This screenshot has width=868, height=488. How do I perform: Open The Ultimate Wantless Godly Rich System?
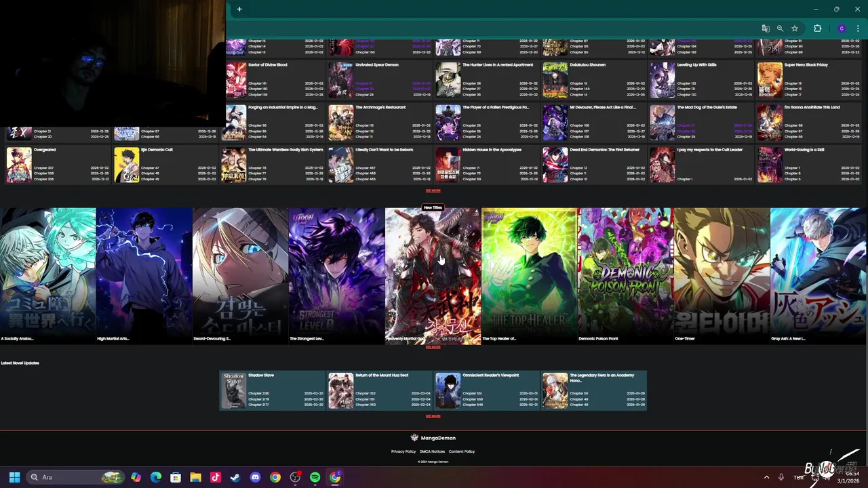click(285, 150)
